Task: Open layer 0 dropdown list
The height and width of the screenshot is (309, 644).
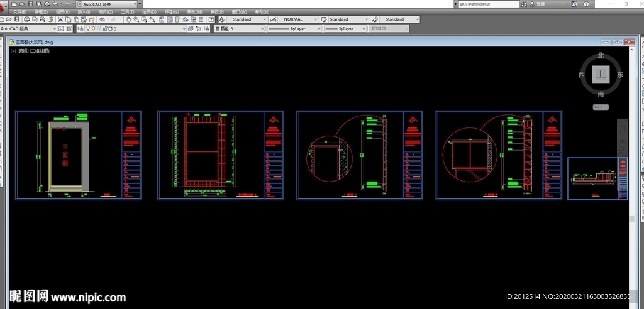Action: point(135,29)
